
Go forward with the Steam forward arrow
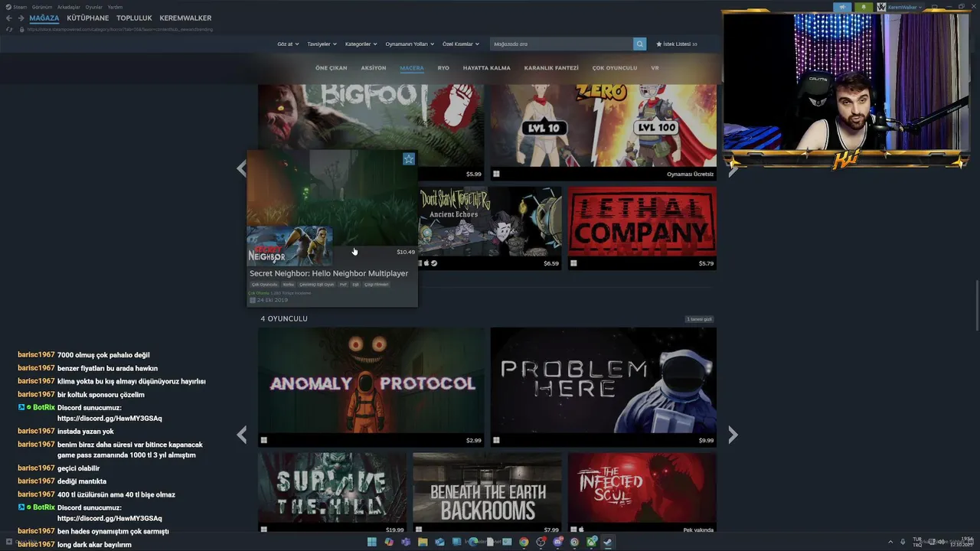(x=21, y=18)
